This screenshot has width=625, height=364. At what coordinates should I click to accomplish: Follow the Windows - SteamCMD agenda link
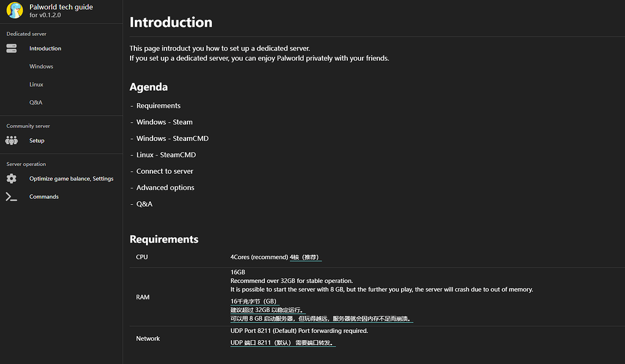point(172,138)
